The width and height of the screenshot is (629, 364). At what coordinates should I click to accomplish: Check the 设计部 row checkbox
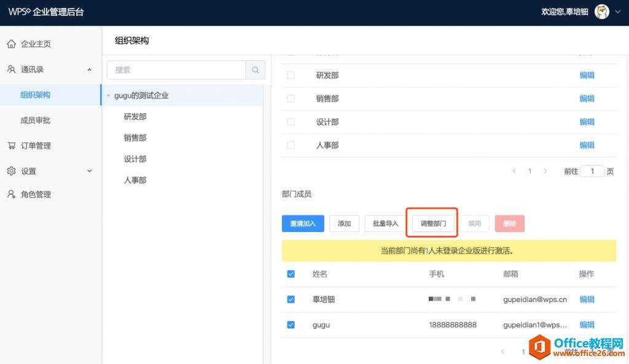291,122
